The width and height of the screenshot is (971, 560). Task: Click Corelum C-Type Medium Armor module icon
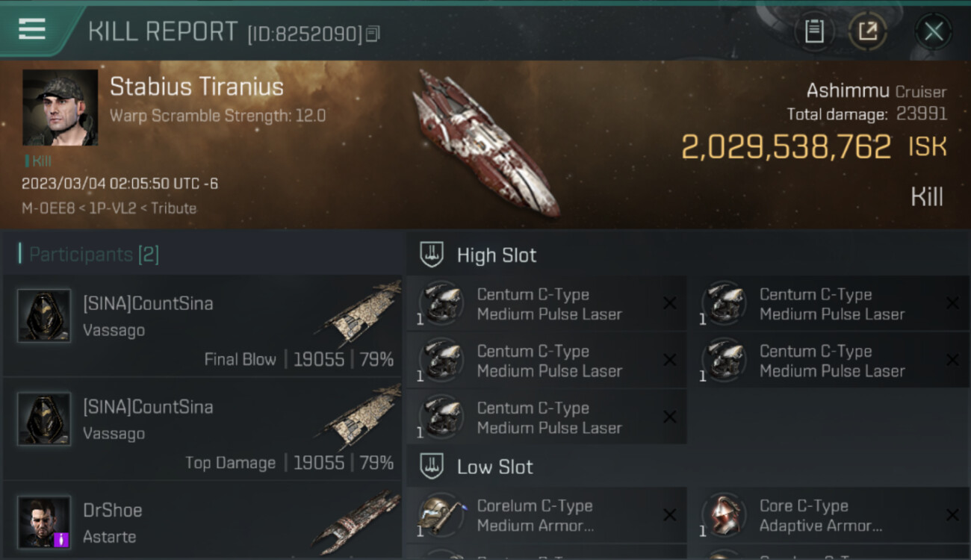click(441, 514)
